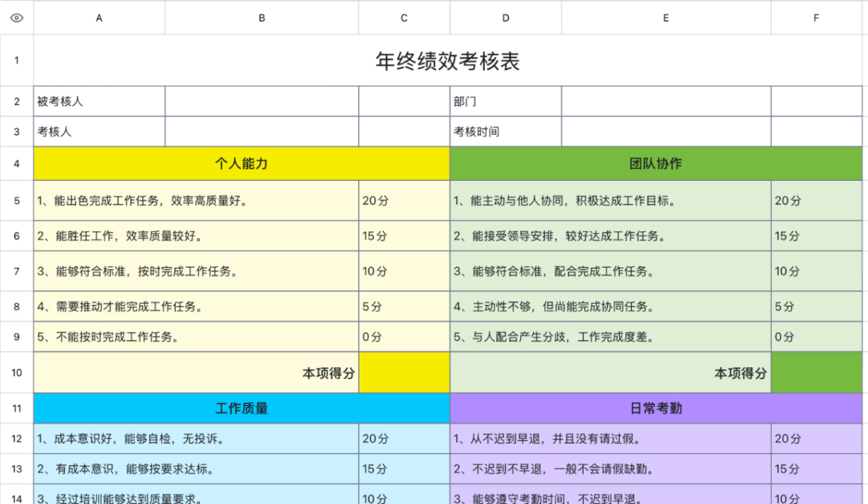868x504 pixels.
Task: Select row 10 header
Action: coord(16,373)
